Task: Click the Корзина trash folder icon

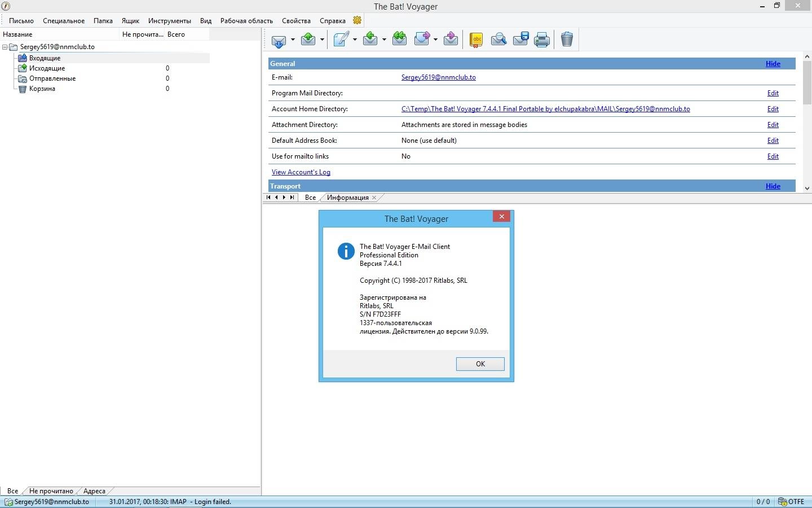Action: pos(23,89)
